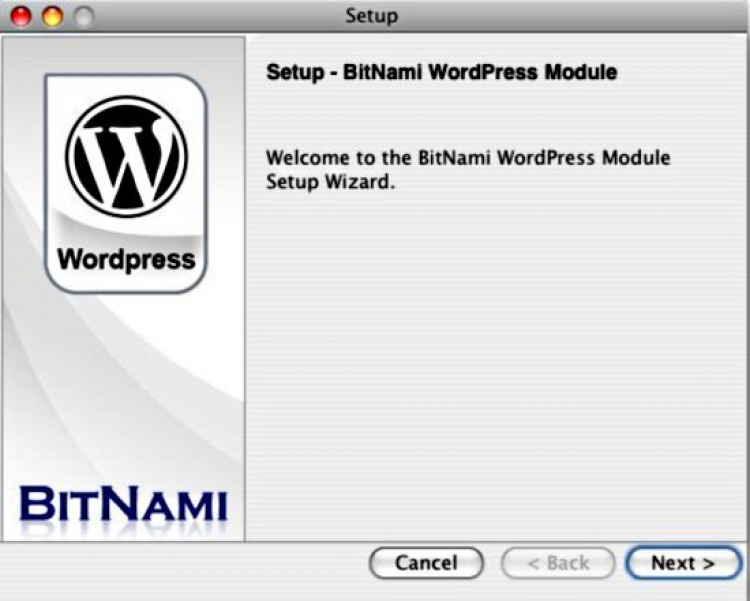Minimize the Setup window with yellow button
This screenshot has height=601, width=750.
[x=52, y=16]
